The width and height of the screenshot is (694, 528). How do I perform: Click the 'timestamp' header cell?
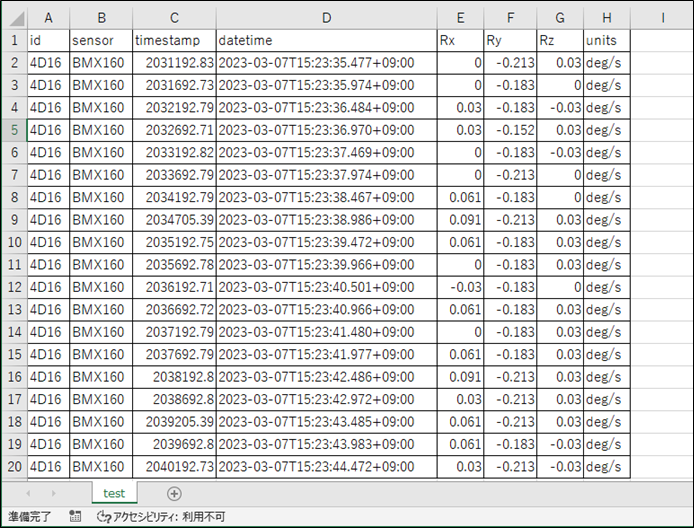(x=173, y=40)
